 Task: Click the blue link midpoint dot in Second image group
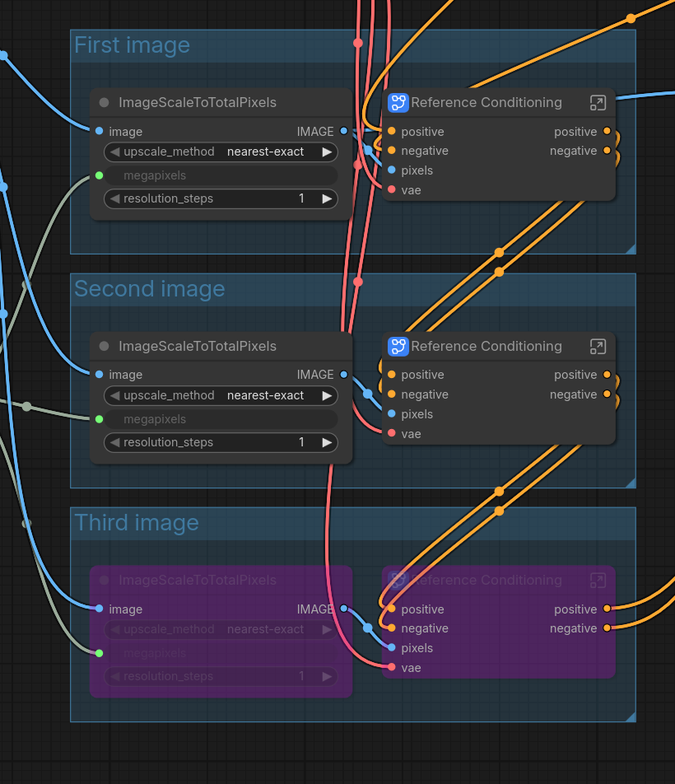point(368,394)
